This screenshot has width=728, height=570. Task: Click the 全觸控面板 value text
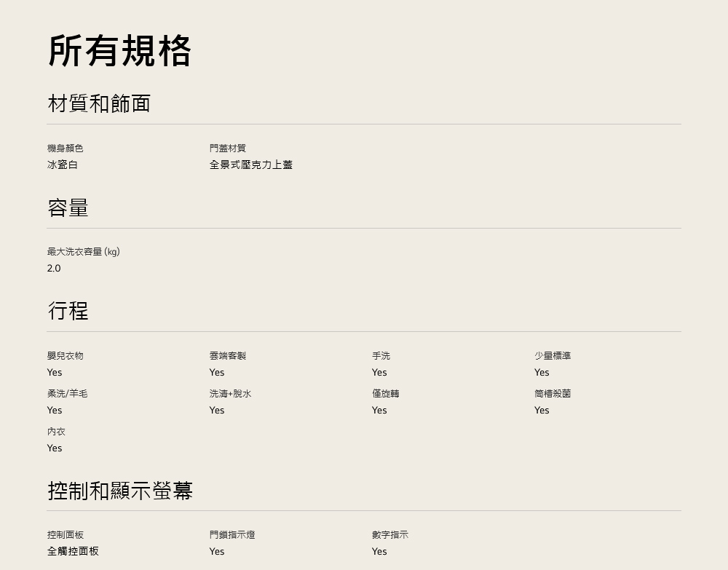(x=73, y=551)
